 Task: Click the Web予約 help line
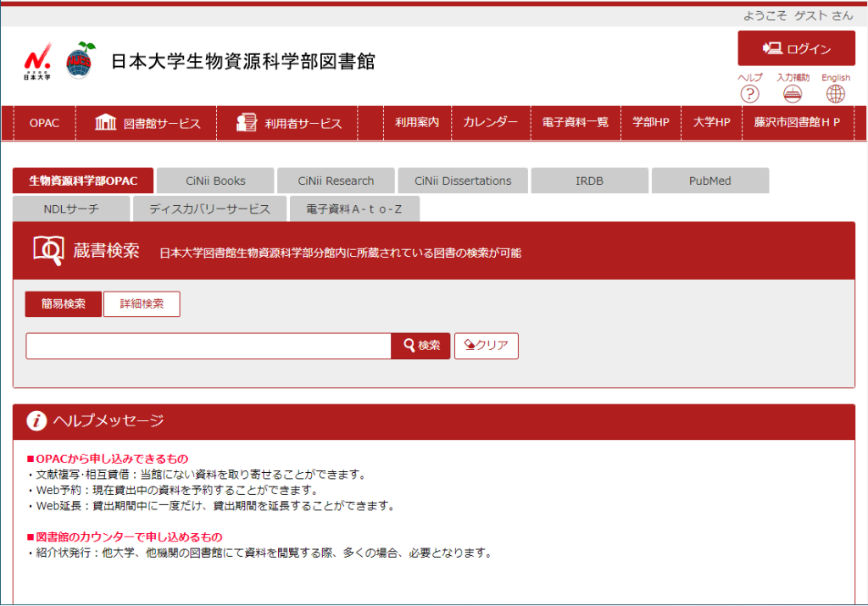(174, 491)
